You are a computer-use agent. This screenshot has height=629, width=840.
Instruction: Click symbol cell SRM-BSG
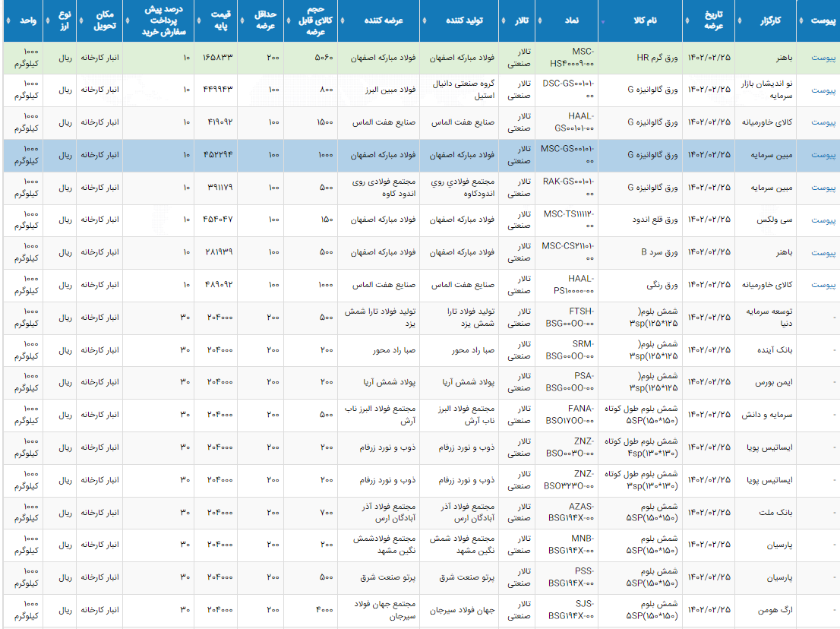click(567, 350)
